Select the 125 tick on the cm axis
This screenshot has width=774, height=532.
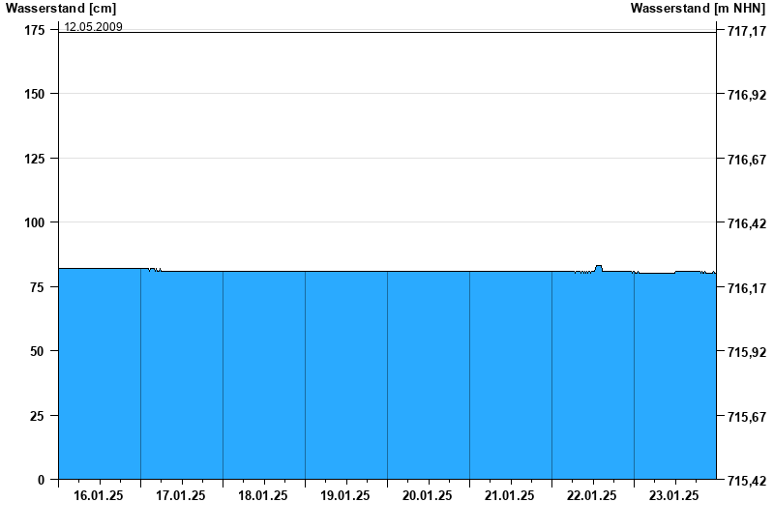click(35, 159)
